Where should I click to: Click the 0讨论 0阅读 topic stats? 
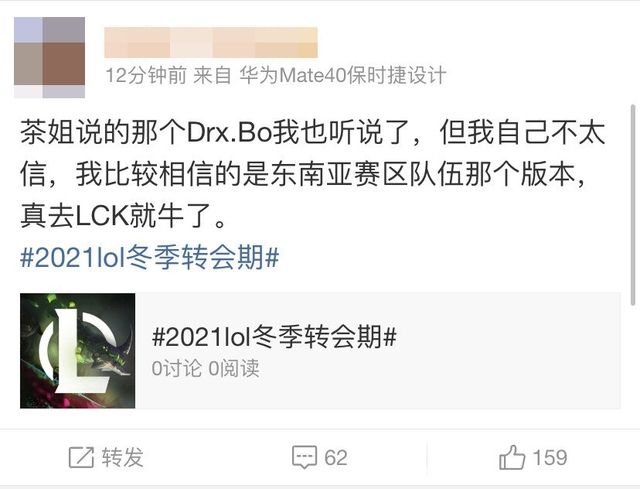(205, 368)
